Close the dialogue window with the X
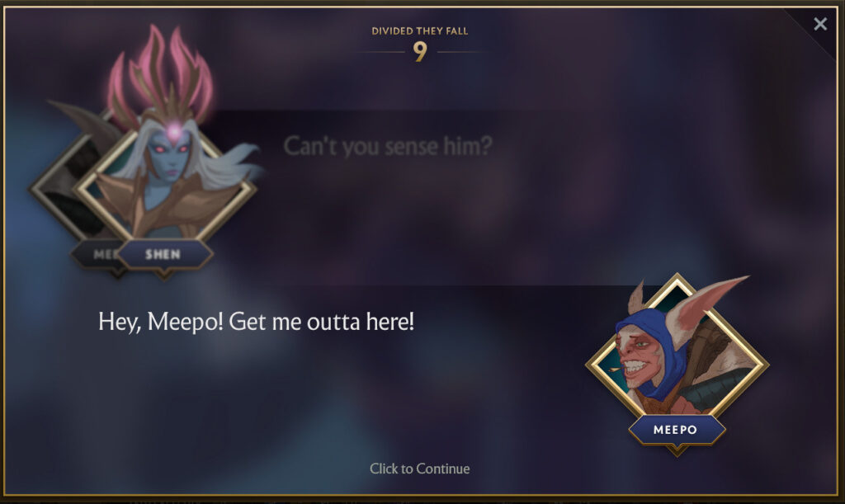The image size is (845, 504). 820,24
